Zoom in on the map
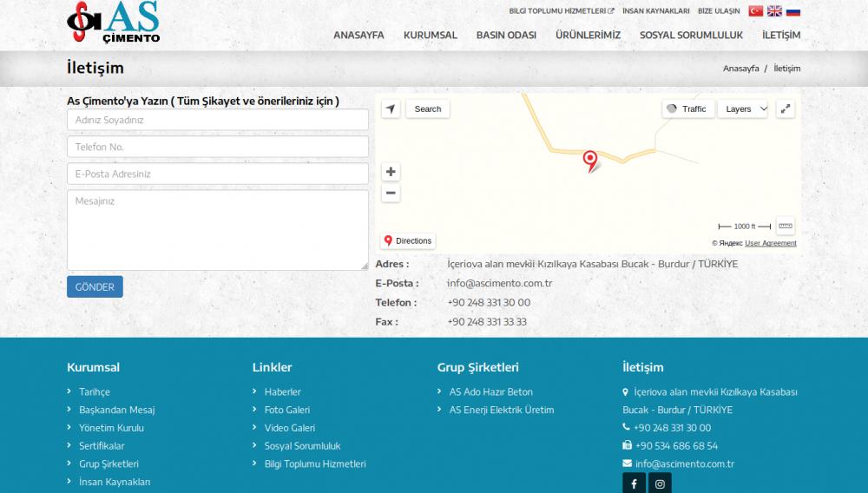 [x=391, y=172]
